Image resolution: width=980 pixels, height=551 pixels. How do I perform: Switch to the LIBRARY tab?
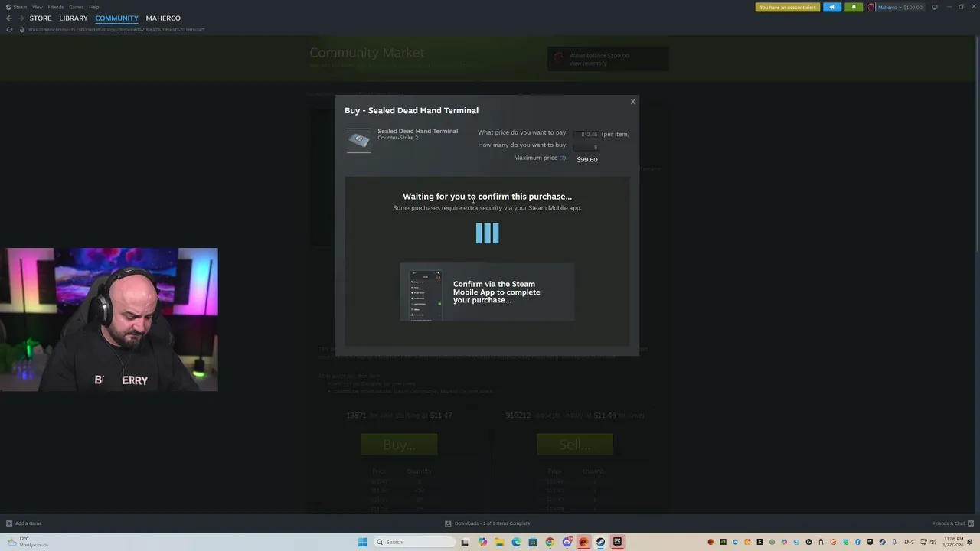click(73, 18)
